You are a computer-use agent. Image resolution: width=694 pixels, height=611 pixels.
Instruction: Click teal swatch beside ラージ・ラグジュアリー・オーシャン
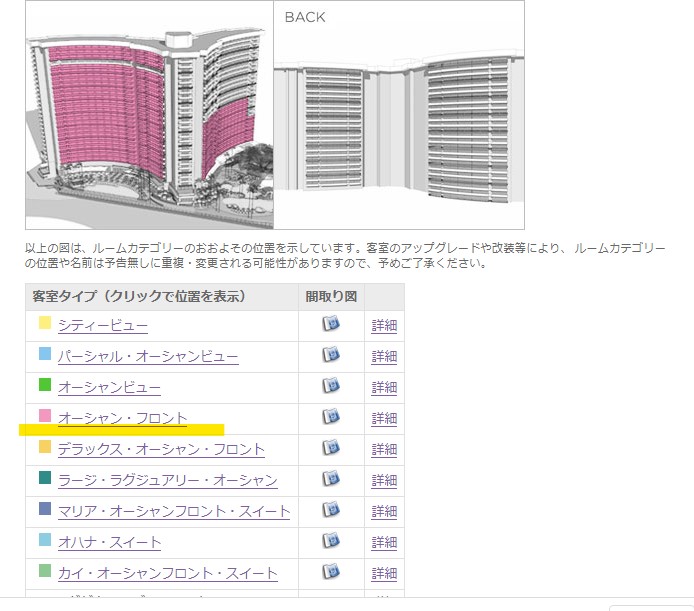coord(45,478)
